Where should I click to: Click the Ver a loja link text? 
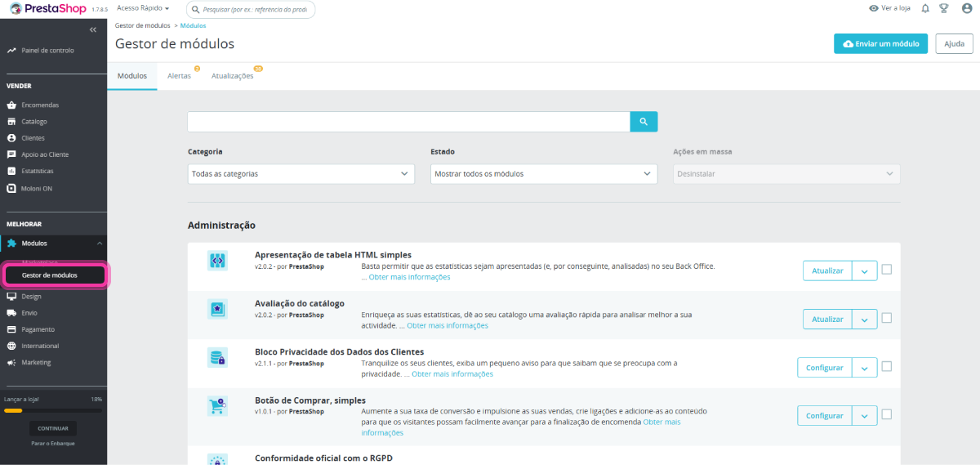(x=896, y=8)
